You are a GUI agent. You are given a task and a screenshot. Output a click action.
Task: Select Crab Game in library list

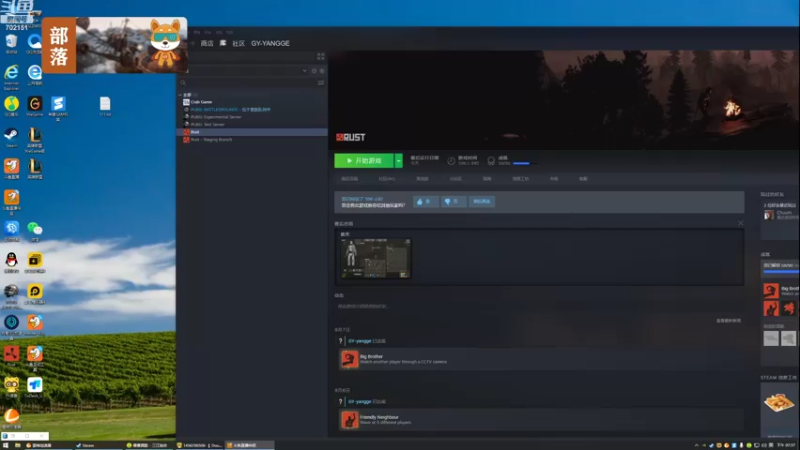pos(201,102)
